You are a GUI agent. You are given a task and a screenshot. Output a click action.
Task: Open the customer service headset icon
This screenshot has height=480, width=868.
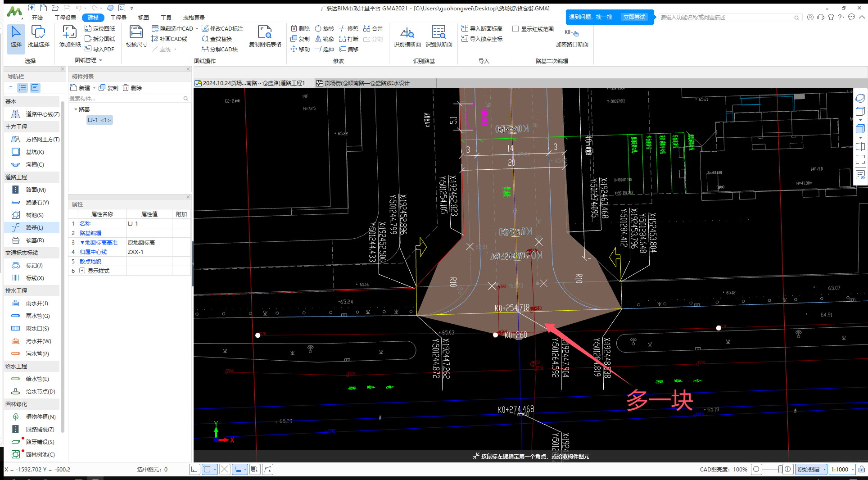[x=821, y=17]
